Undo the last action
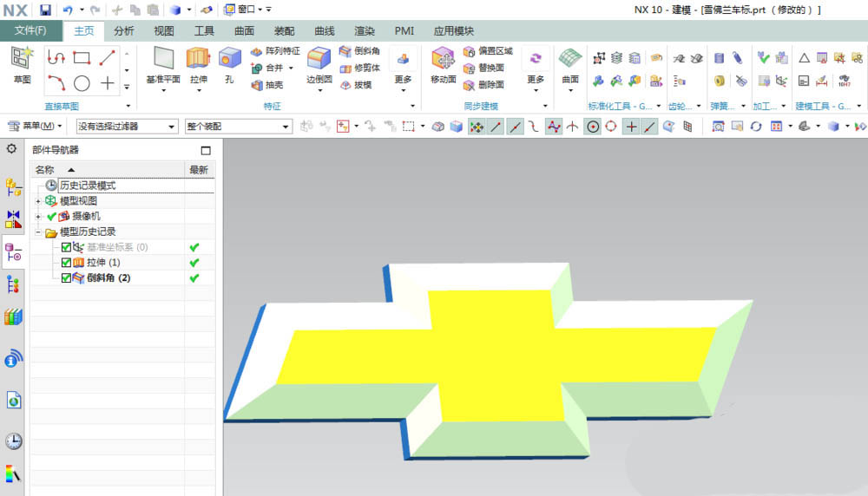This screenshot has height=496, width=868. coord(68,10)
